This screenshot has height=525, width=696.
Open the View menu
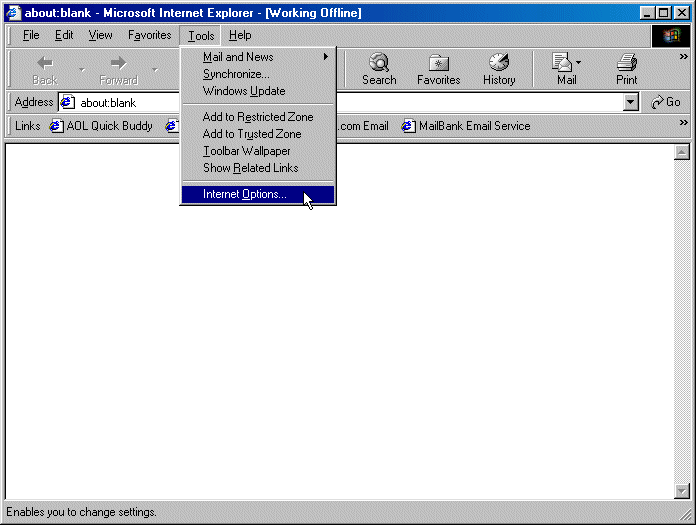point(100,35)
